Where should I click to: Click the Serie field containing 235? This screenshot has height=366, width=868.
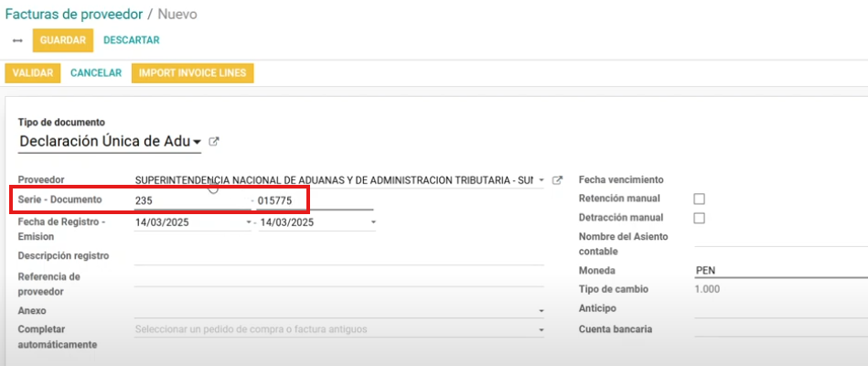(x=191, y=200)
